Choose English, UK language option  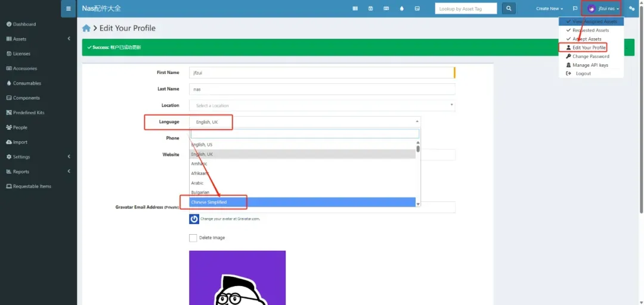(x=303, y=154)
